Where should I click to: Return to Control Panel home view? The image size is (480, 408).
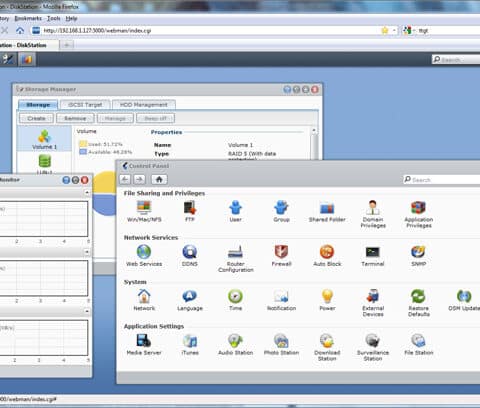click(159, 179)
